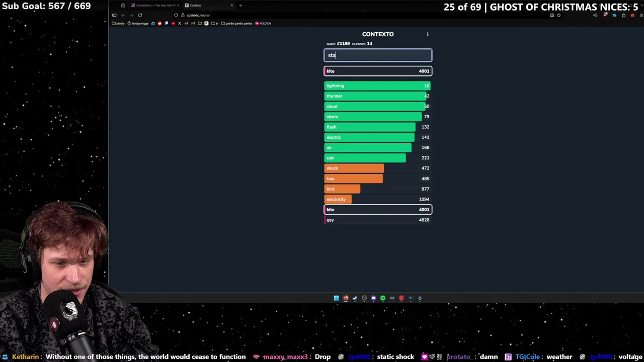Open the tv bookmarks folder

pyautogui.click(x=215, y=23)
